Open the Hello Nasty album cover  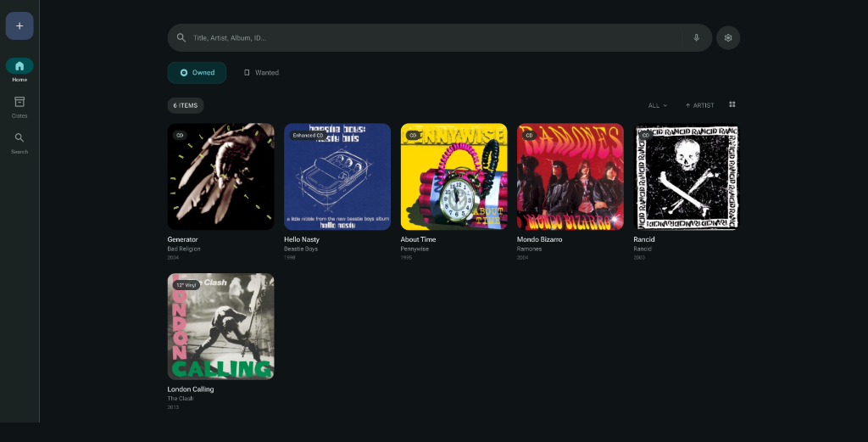[x=337, y=176]
